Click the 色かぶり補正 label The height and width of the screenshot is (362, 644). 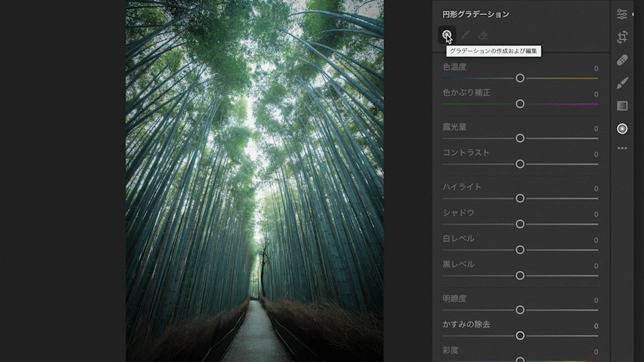pos(466,92)
